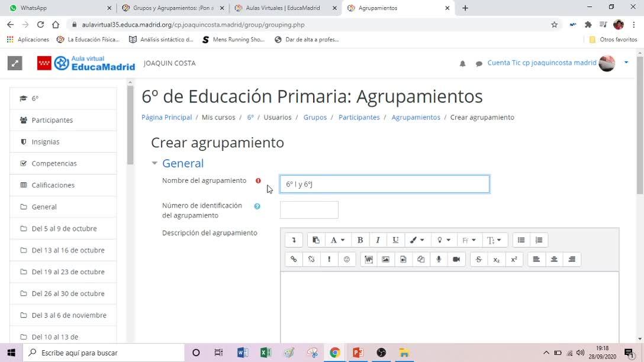
Task: Align description text left
Action: coord(536,260)
